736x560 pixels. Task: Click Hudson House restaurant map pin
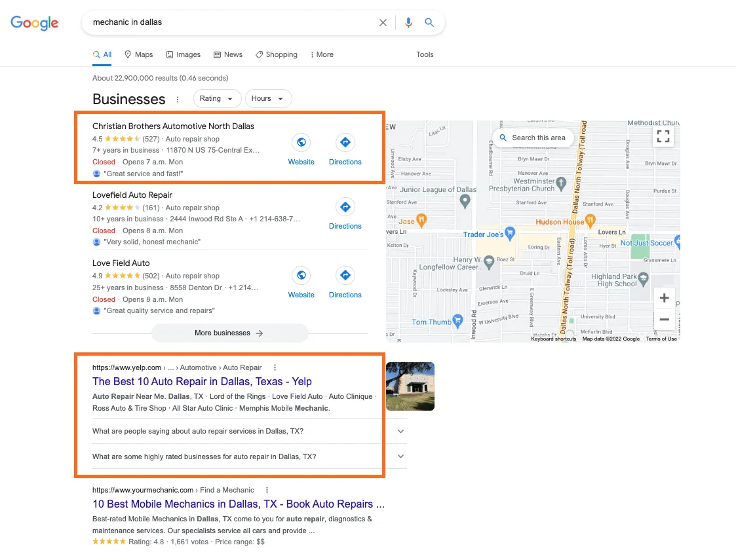(591, 220)
